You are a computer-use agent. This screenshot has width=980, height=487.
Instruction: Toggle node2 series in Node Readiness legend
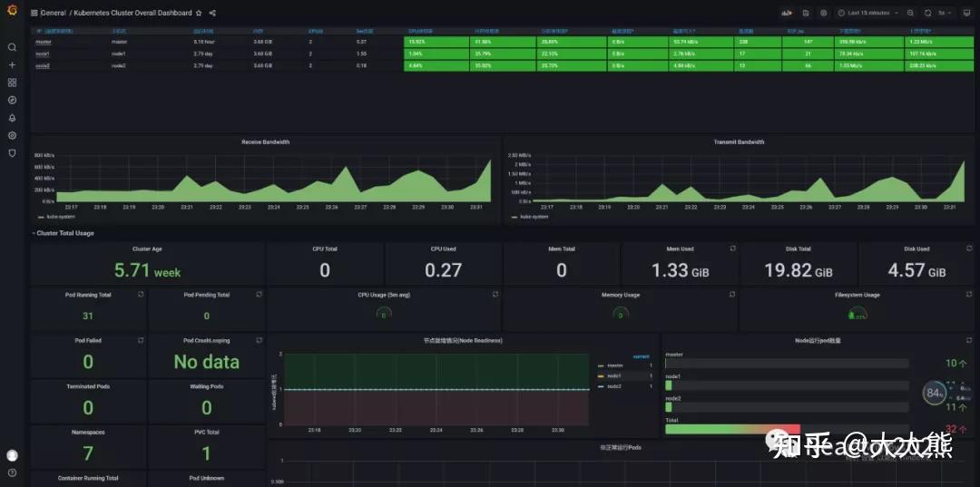tap(615, 386)
